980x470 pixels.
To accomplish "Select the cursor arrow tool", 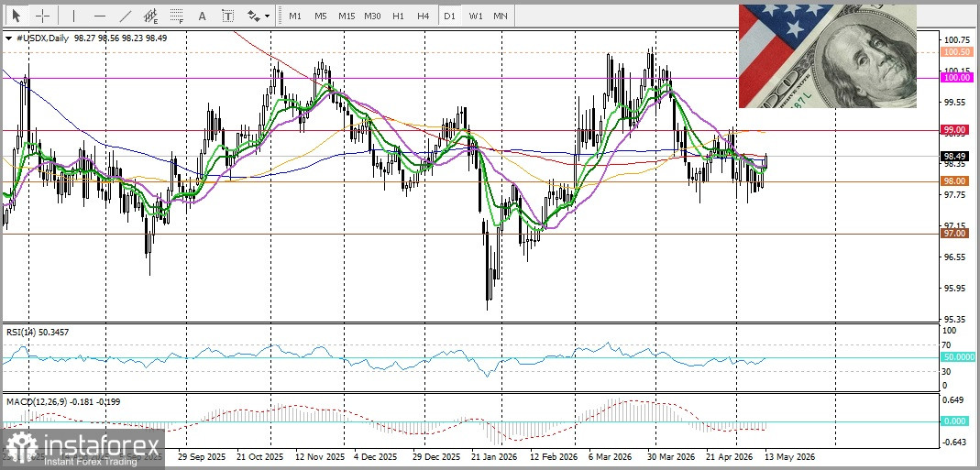I will tap(16, 16).
